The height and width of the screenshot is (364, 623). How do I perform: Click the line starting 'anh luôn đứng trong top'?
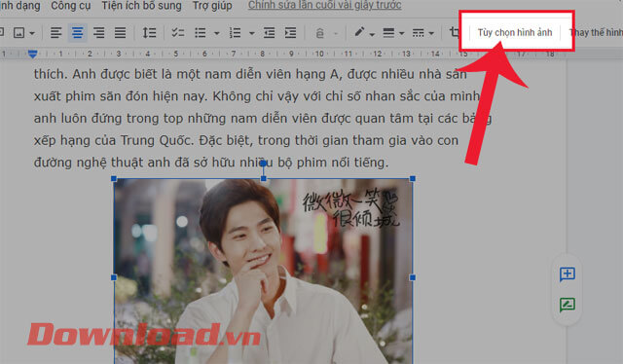coord(263,119)
